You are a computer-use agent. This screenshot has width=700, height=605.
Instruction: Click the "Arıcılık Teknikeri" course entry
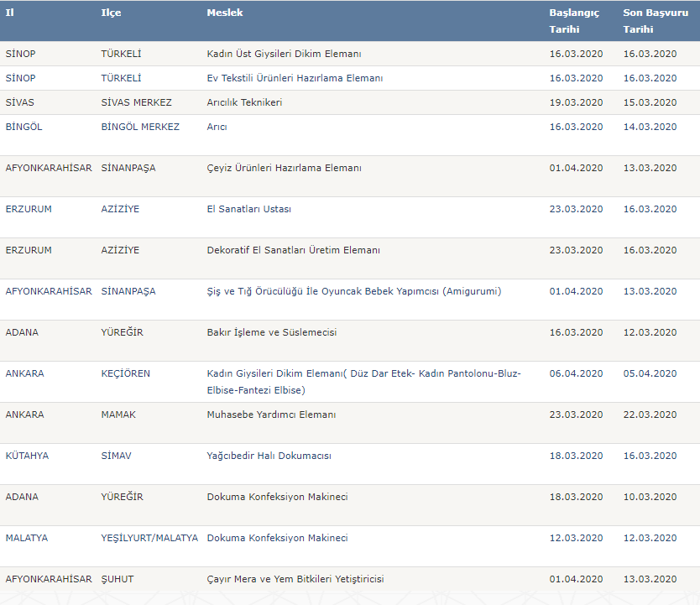point(244,102)
